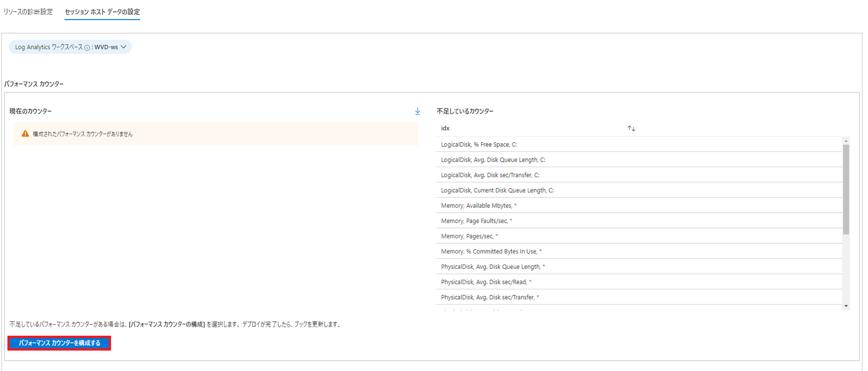Click the scrollbar up arrow in counters list
This screenshot has height=371, width=868.
point(846,141)
